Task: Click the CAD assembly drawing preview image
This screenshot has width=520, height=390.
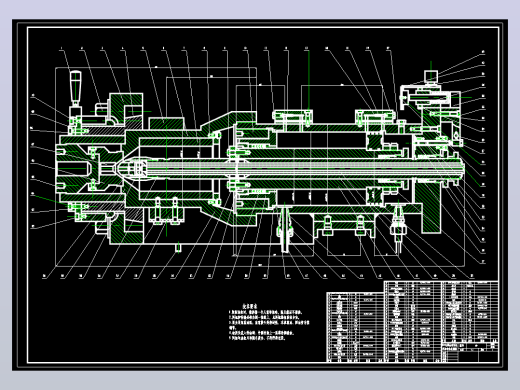Action: coord(260,195)
